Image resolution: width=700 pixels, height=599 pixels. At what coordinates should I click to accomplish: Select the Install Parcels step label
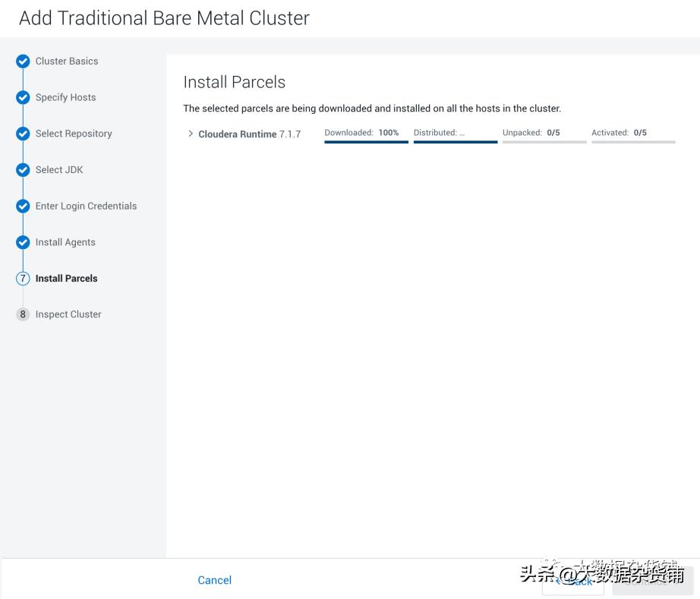pos(67,279)
